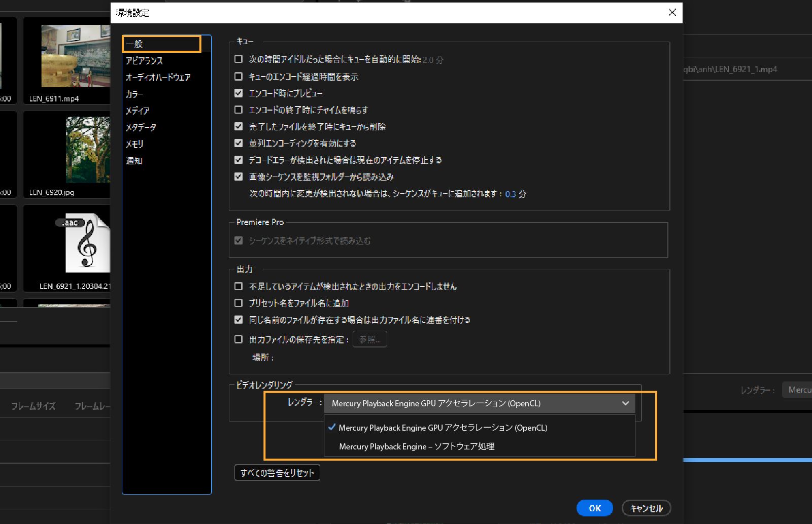
Task: Disable the エンコード時にプレビュー option
Action: (x=239, y=93)
